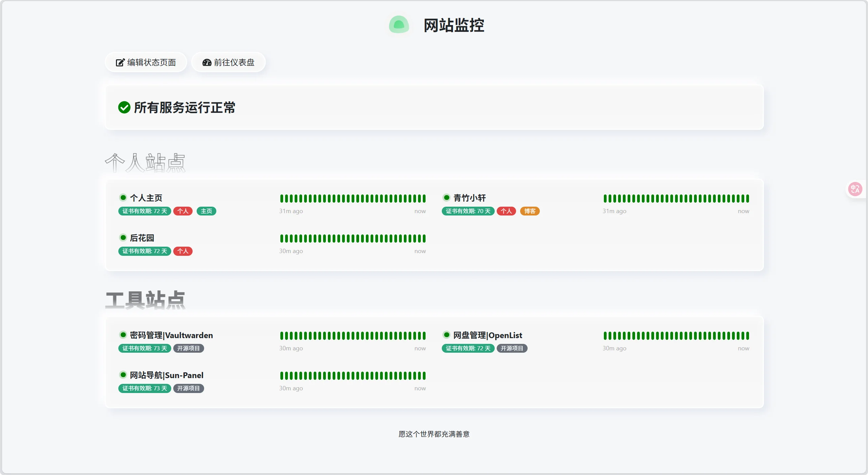
Task: Open the 编辑状态页面 edit button
Action: tap(146, 62)
